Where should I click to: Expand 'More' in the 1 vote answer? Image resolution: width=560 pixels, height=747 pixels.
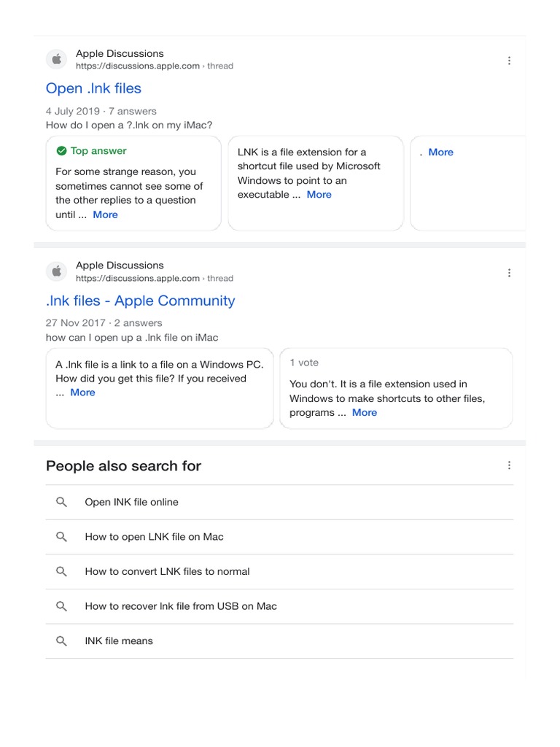tap(365, 413)
